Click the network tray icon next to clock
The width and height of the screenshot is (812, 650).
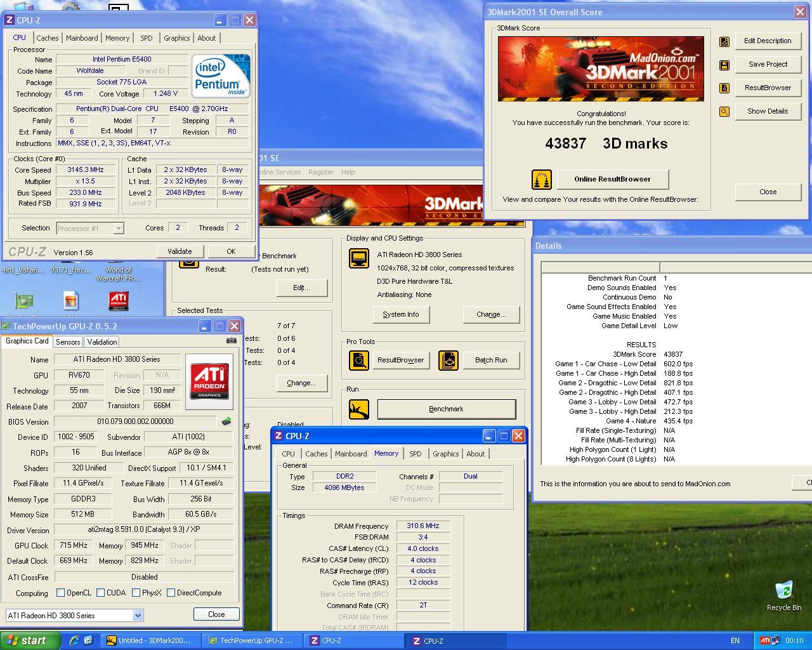point(776,640)
